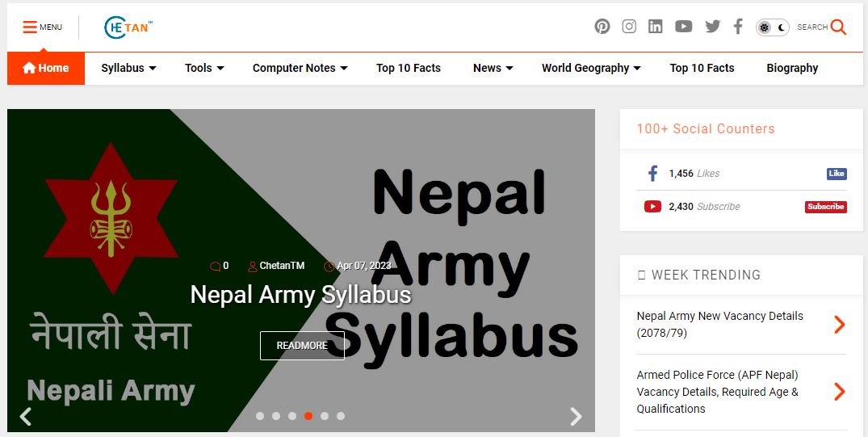Select the fifth slider dot

(x=325, y=416)
